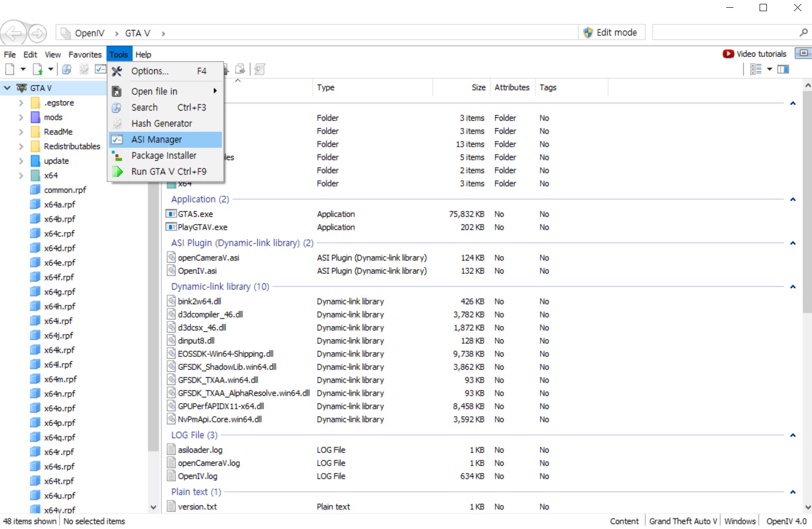Collapse the GTA V root tree node
Viewport: 812px width, 529px height.
point(7,88)
